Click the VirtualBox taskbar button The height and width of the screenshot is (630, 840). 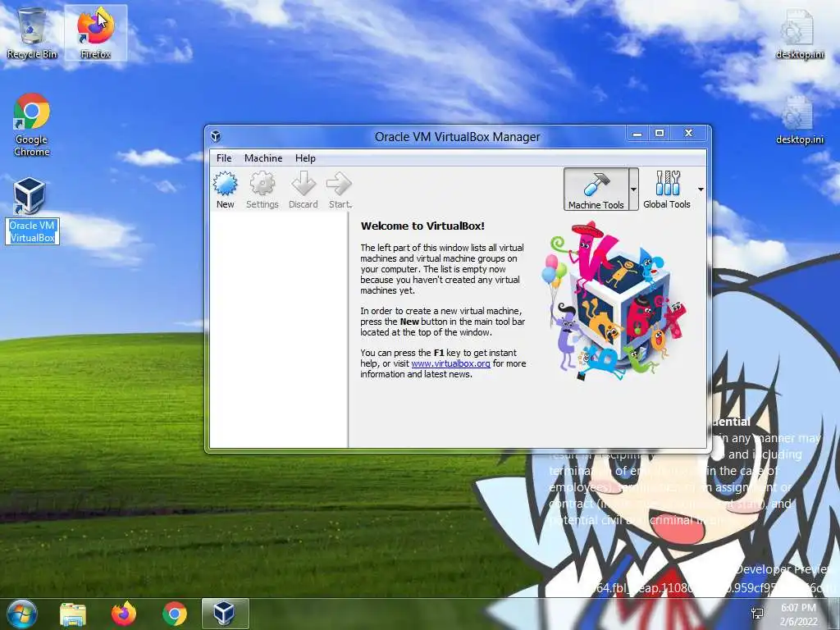[225, 614]
